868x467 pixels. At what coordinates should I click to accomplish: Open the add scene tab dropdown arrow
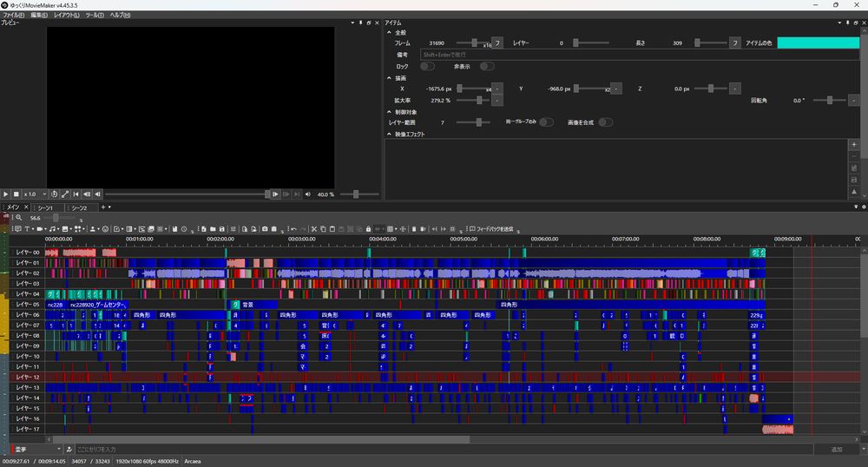[109, 207]
